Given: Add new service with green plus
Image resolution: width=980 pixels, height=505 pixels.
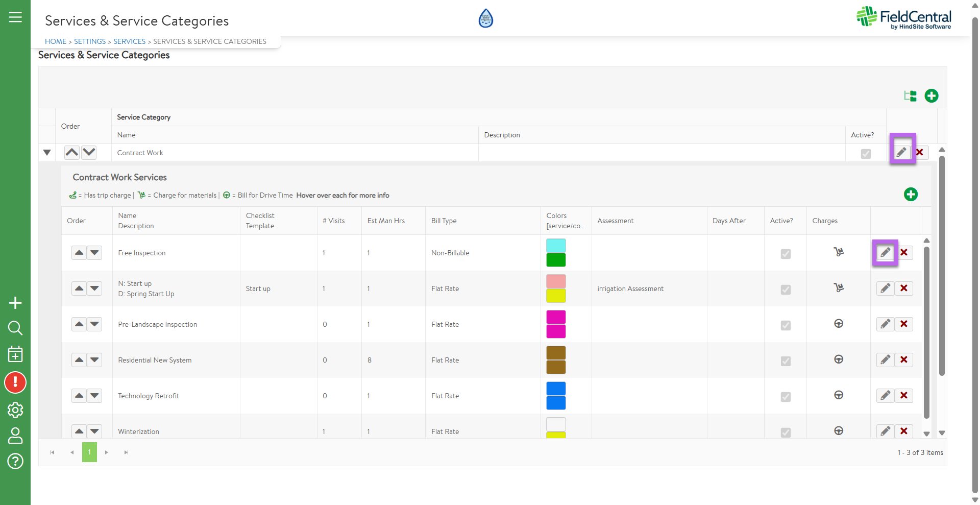Looking at the screenshot, I should point(911,195).
